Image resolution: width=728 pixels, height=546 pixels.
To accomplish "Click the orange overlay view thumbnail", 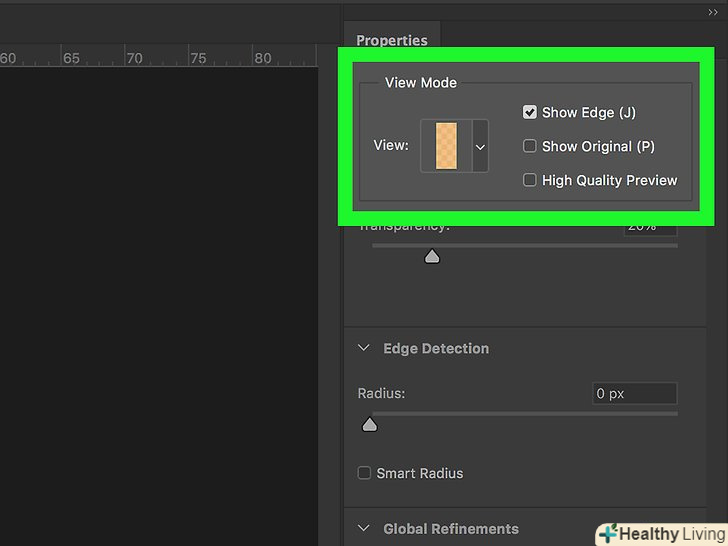I will point(446,146).
